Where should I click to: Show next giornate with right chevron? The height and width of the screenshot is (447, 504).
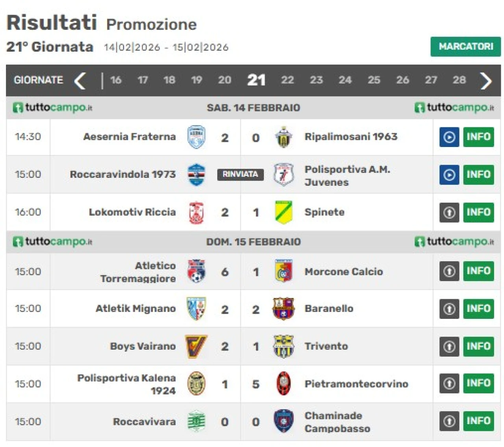click(486, 80)
